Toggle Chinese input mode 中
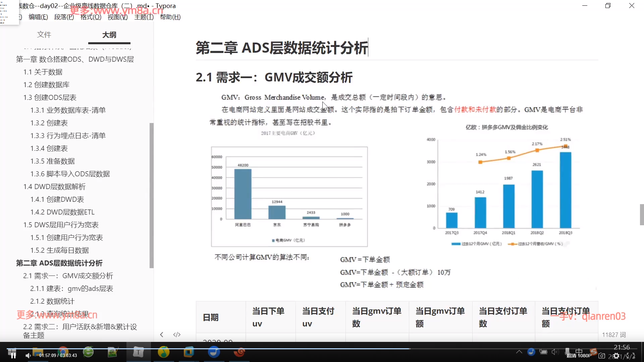 [x=579, y=351]
